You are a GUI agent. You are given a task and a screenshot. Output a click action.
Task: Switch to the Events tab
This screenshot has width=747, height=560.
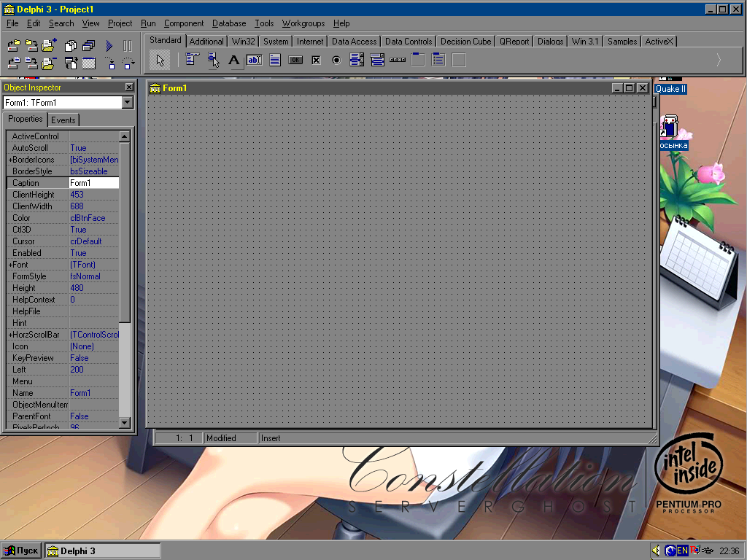pos(63,120)
